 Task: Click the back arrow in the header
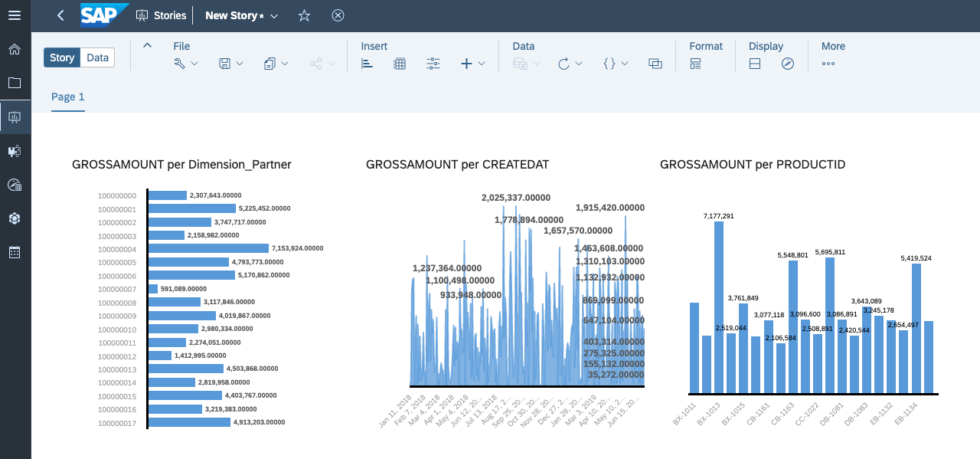(60, 15)
